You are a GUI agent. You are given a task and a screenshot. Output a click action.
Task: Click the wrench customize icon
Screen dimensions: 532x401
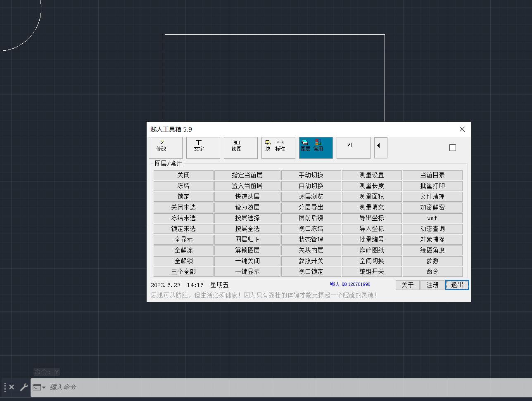click(24, 387)
